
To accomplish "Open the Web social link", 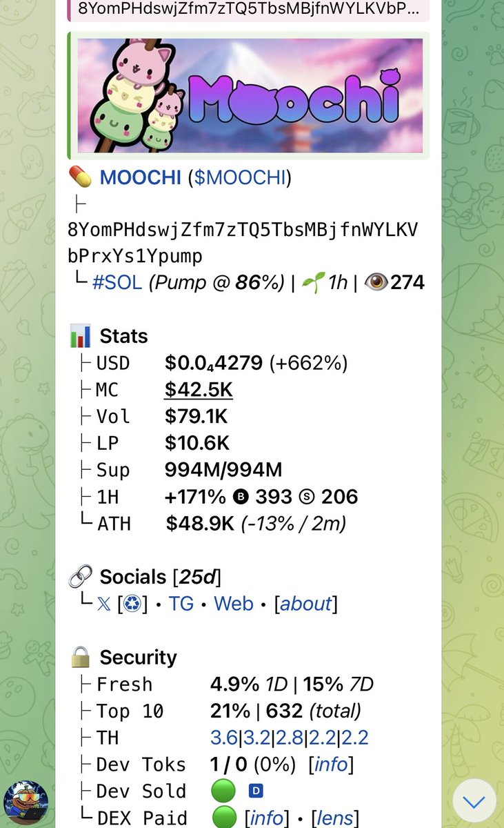I will tap(234, 604).
